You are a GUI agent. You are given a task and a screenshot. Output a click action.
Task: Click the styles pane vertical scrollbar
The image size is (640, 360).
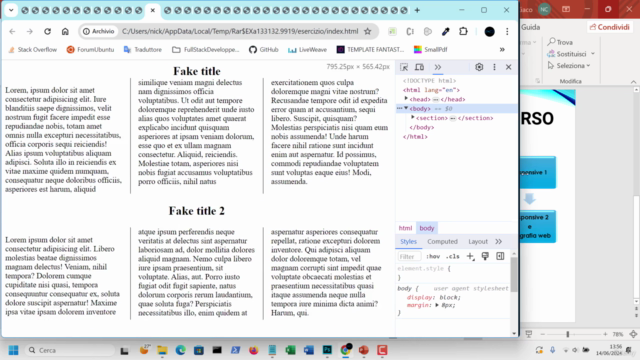click(x=514, y=275)
